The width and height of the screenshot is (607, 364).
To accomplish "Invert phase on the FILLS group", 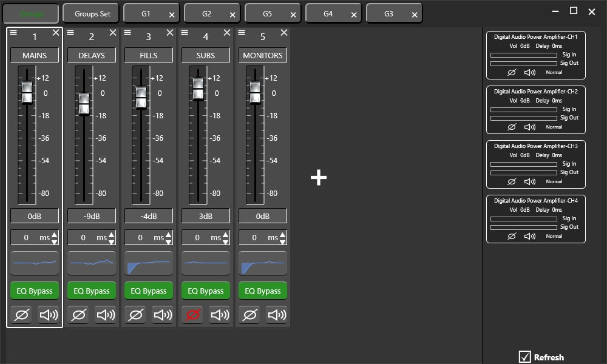I will point(135,315).
